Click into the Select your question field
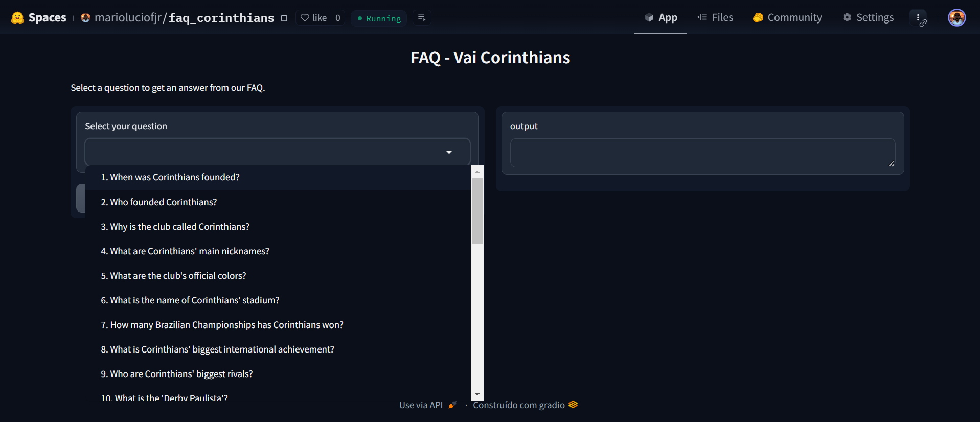The height and width of the screenshot is (422, 980). (x=277, y=152)
